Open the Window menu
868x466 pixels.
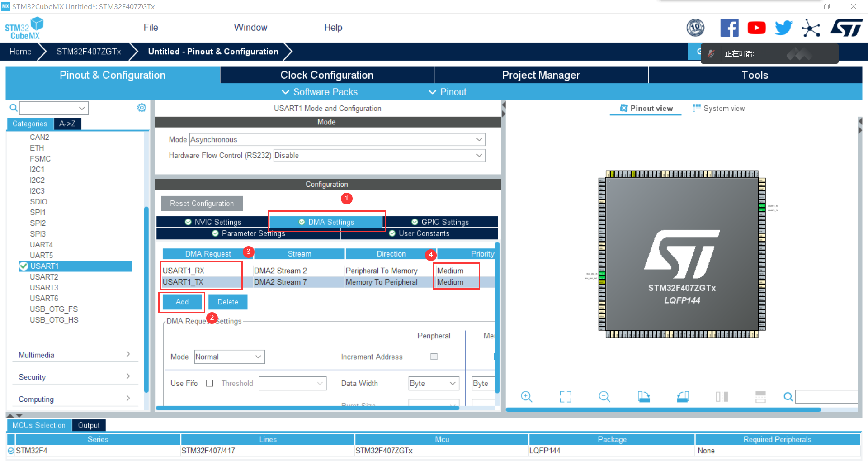[250, 28]
